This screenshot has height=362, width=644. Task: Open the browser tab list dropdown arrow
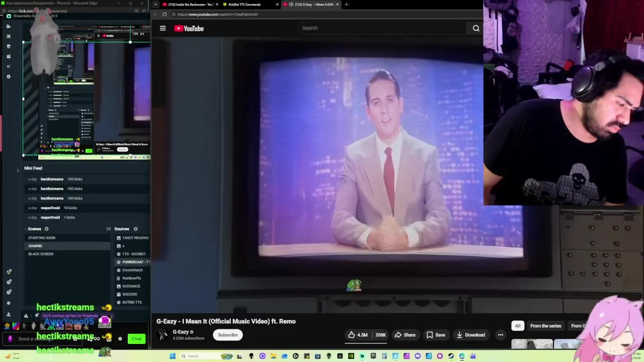click(155, 5)
